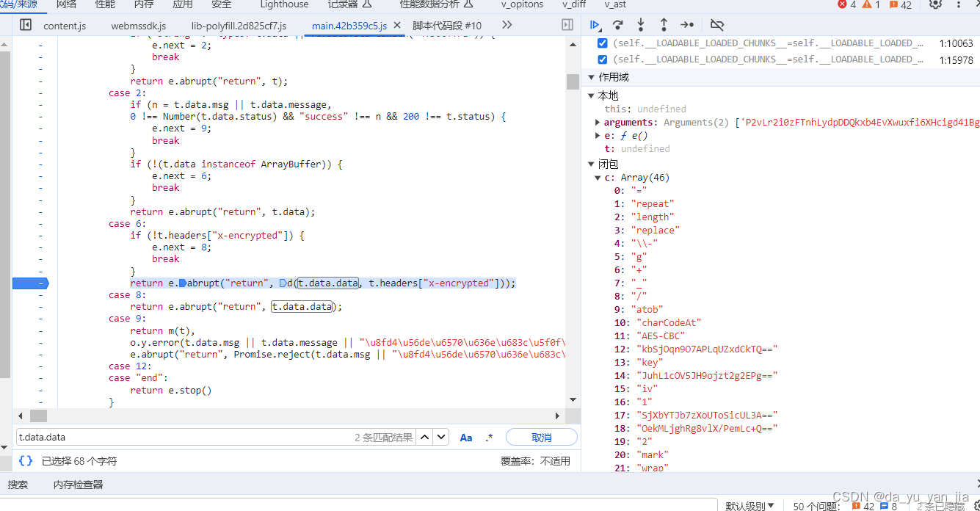Click the 取消 cancel search button
980x511 pixels.
541,437
